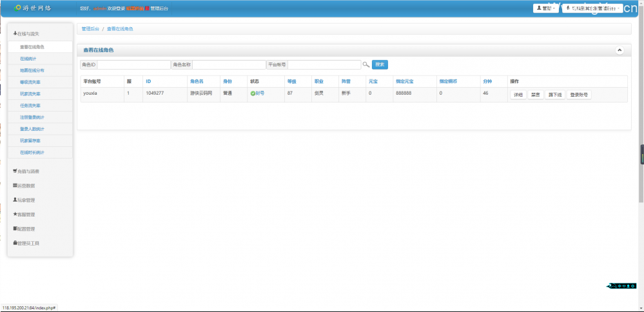644x312 pixels.
Task: Select 查看在线角色 in the sidebar
Action: (40, 47)
